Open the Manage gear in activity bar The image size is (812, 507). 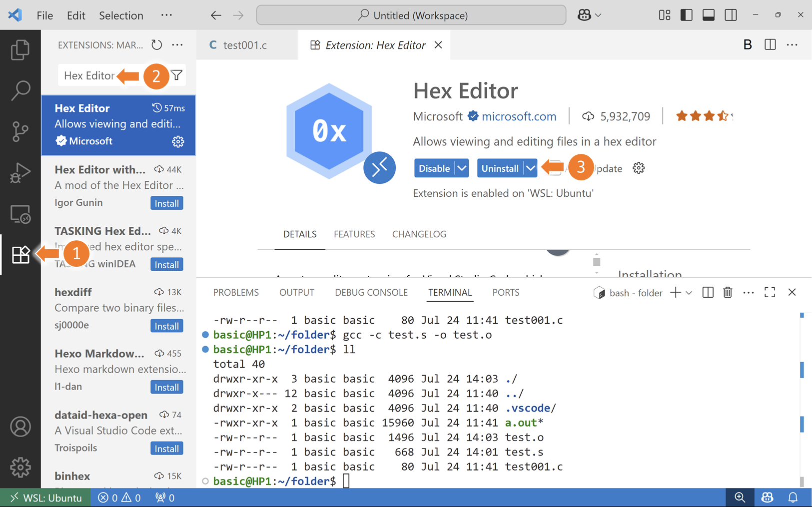(x=20, y=468)
